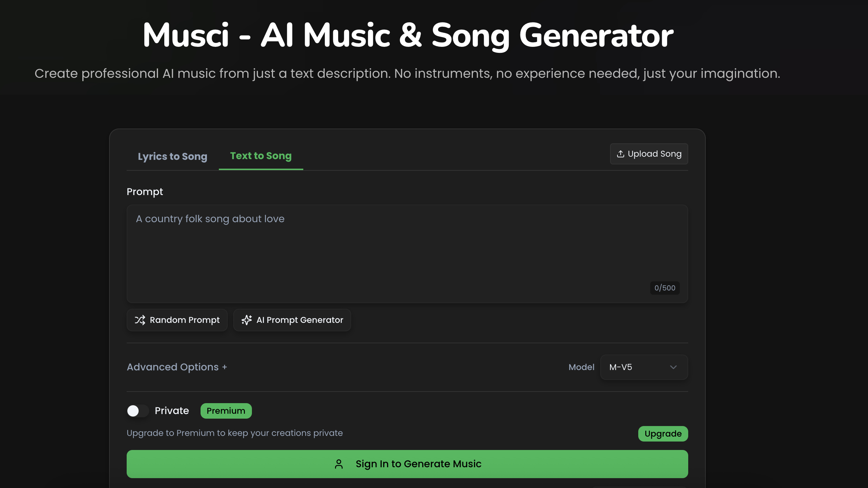Screen dimensions: 868x488
Task: Click the sparkles icon on AI Prompt Generator
Action: click(247, 320)
